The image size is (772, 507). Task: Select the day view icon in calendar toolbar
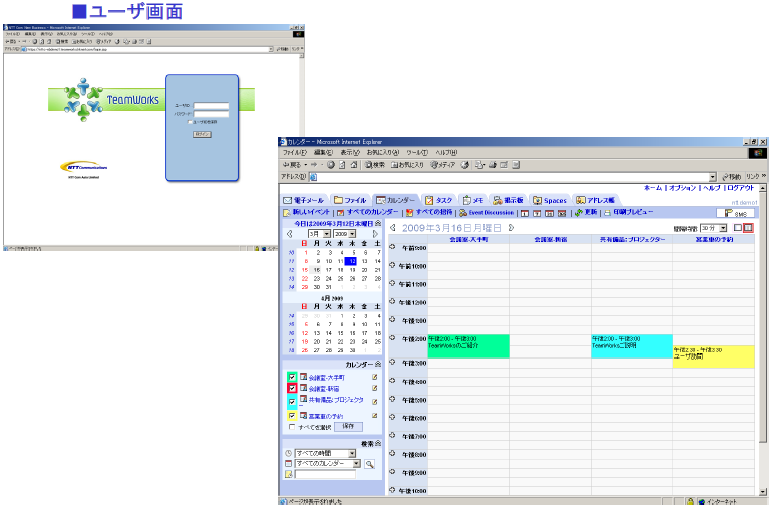click(525, 214)
